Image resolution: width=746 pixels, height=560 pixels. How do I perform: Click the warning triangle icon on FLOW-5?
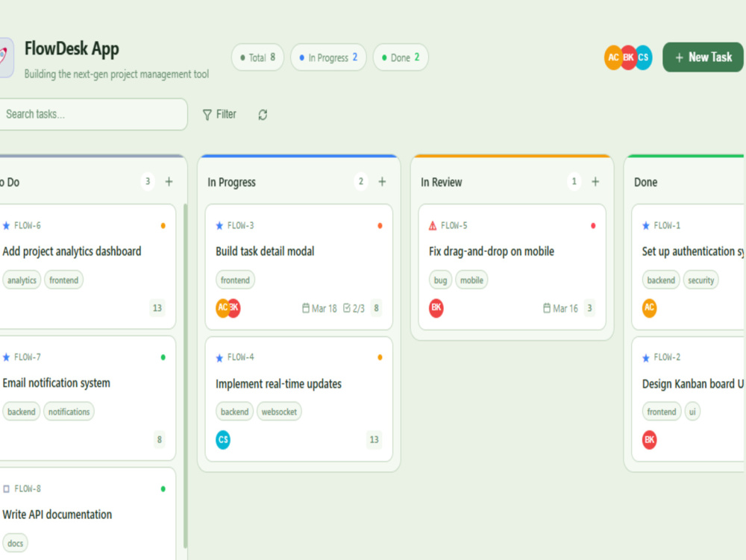(433, 226)
